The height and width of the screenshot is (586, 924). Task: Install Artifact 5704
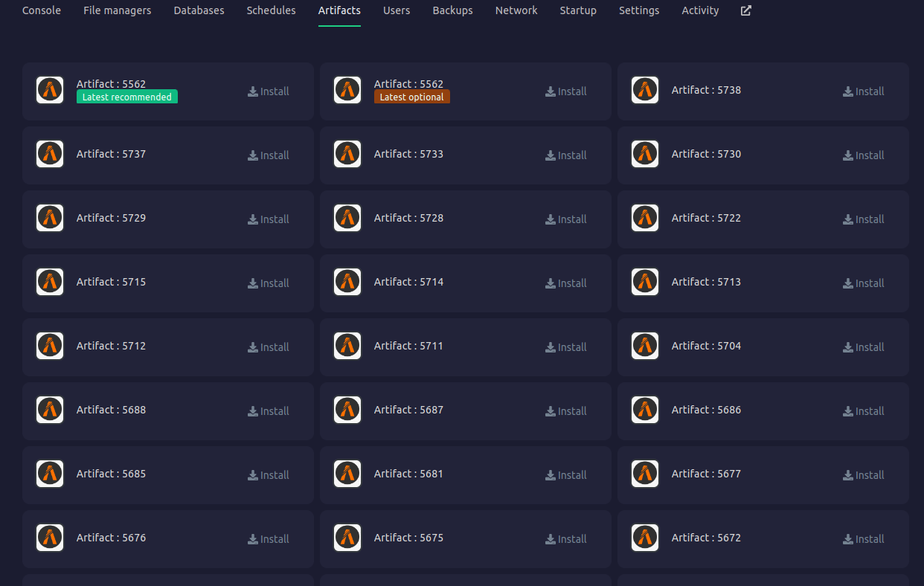(x=864, y=347)
